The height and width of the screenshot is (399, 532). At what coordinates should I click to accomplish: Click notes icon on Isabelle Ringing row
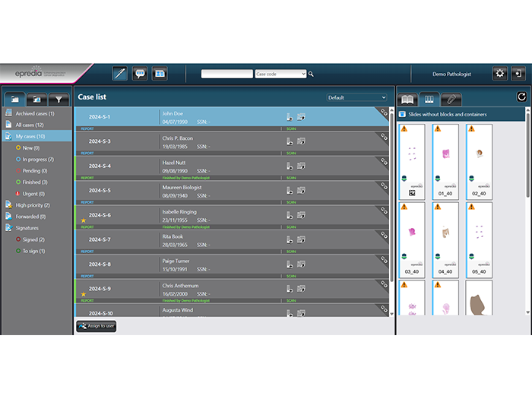click(301, 215)
